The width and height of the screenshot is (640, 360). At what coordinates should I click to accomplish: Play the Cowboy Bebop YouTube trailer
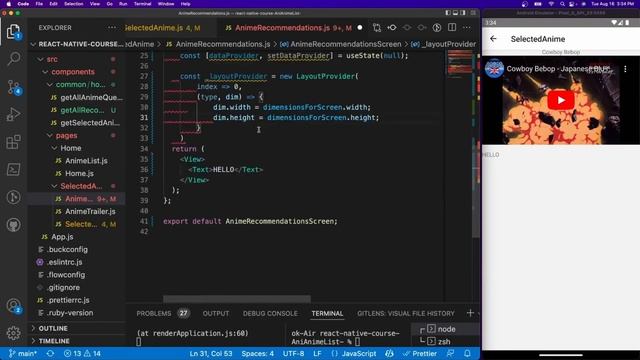tap(560, 100)
